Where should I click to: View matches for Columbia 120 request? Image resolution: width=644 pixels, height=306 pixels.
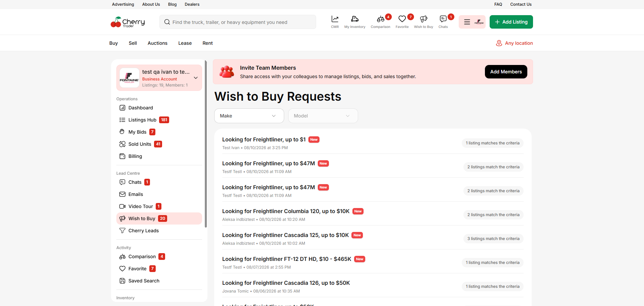(x=493, y=215)
